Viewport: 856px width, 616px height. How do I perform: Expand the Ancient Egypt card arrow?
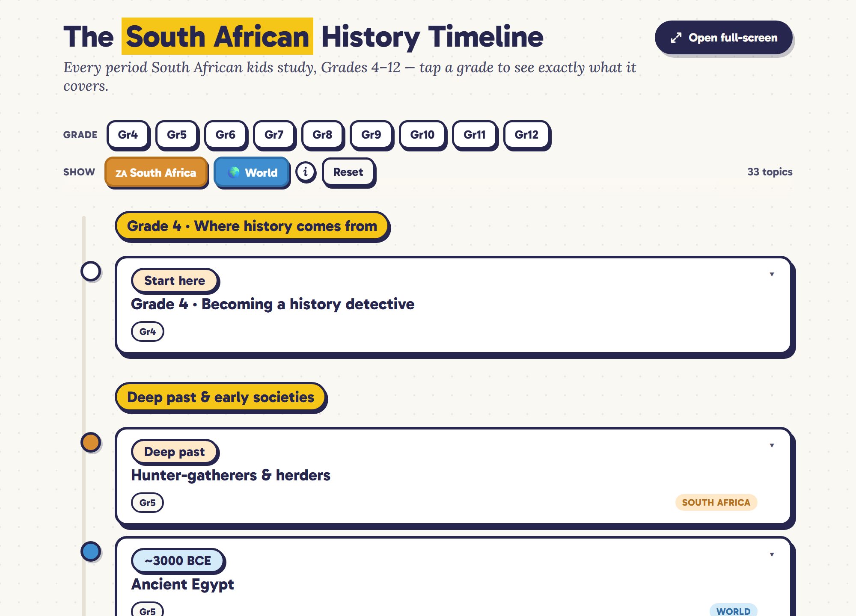(772, 554)
